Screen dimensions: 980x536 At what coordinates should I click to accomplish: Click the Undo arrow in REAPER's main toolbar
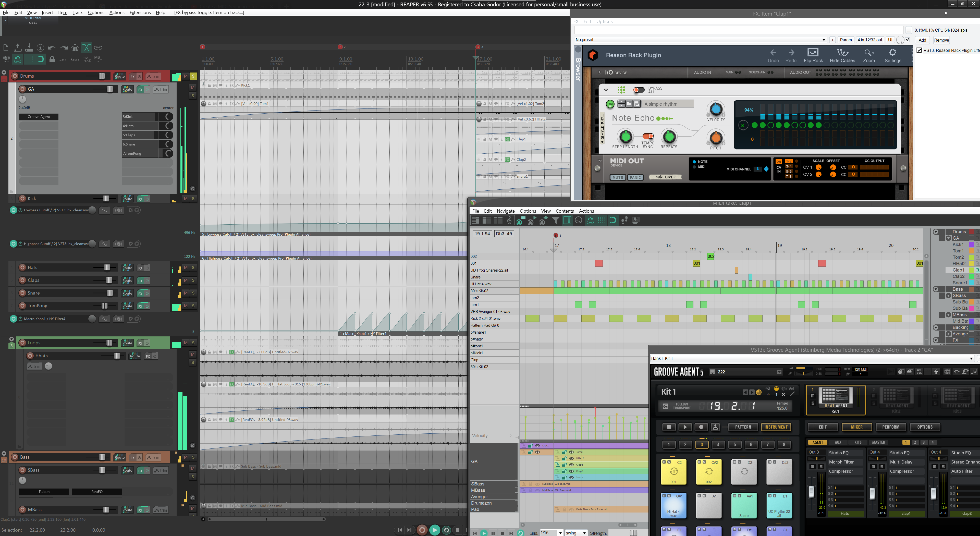[x=52, y=47]
